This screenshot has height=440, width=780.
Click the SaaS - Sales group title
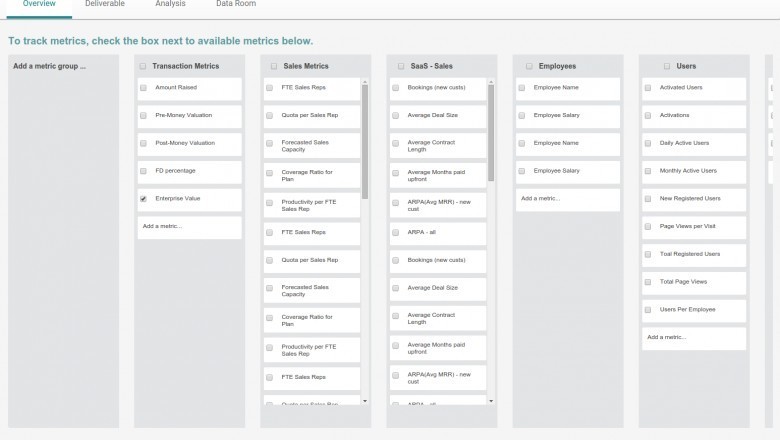431,66
